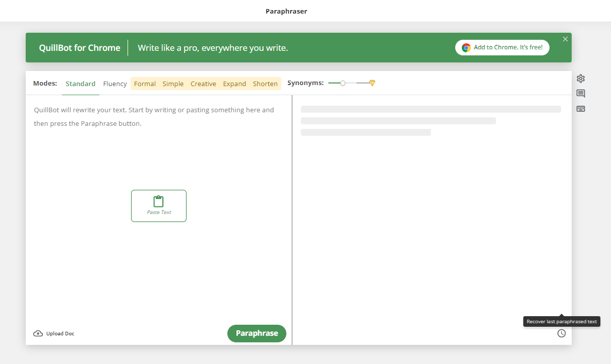This screenshot has width=611, height=364.
Task: Switch to Fluency mode
Action: 115,84
